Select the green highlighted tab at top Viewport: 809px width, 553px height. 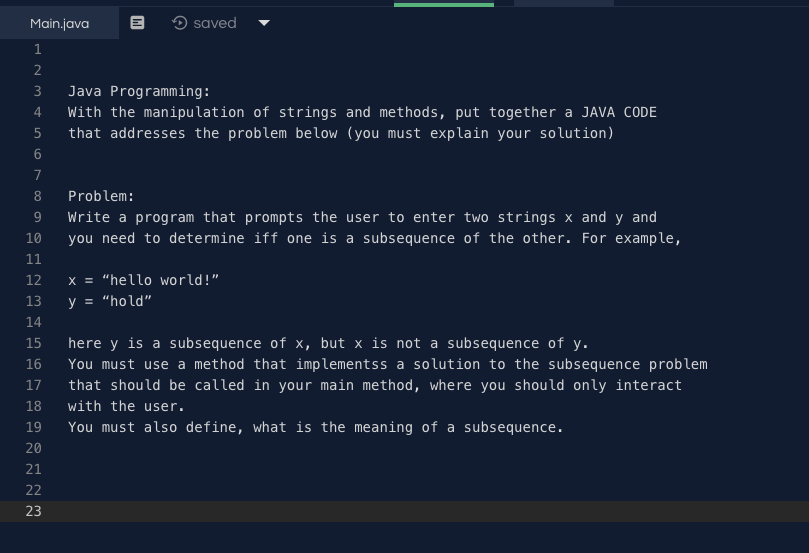444,5
